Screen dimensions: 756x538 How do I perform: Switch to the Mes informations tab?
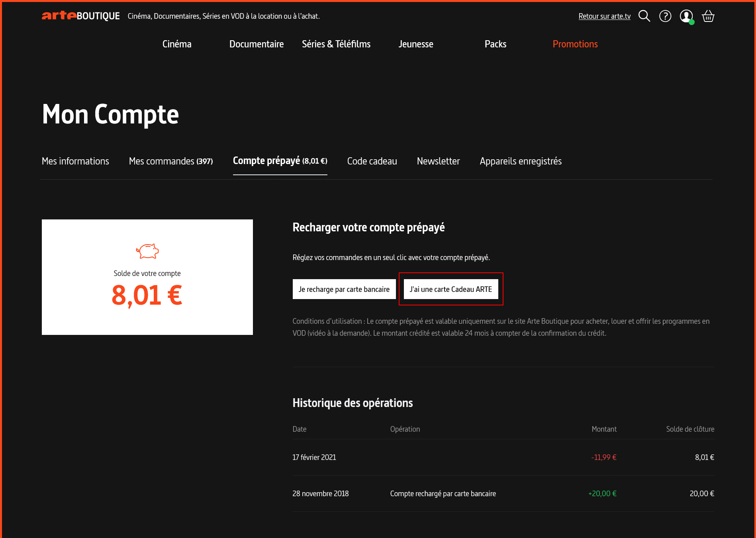point(75,161)
